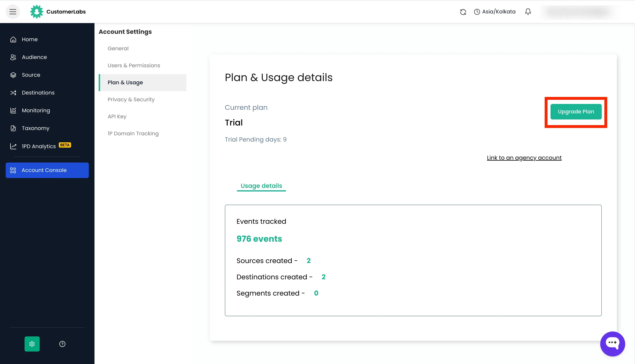Click Upgrade Plan button
Viewport: 635px width, 364px height.
click(x=576, y=112)
